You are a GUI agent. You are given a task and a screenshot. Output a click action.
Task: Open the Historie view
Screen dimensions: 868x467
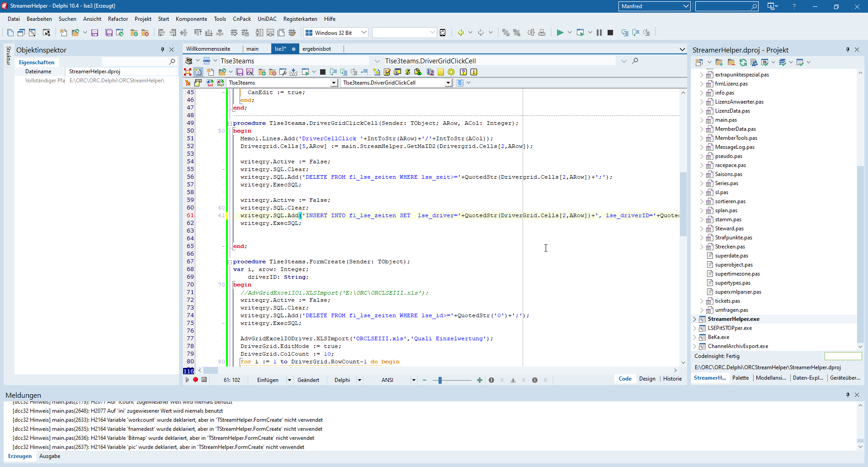pyautogui.click(x=672, y=379)
